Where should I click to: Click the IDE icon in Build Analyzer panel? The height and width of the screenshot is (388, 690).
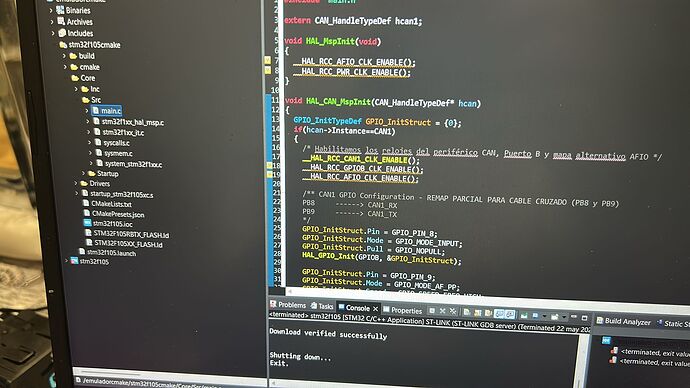[x=606, y=340]
